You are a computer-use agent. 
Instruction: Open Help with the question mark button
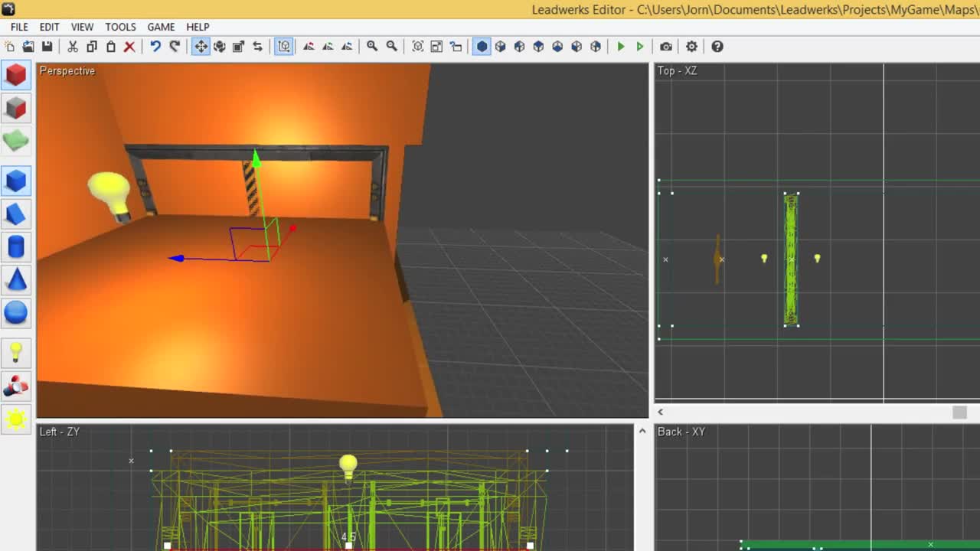[717, 47]
